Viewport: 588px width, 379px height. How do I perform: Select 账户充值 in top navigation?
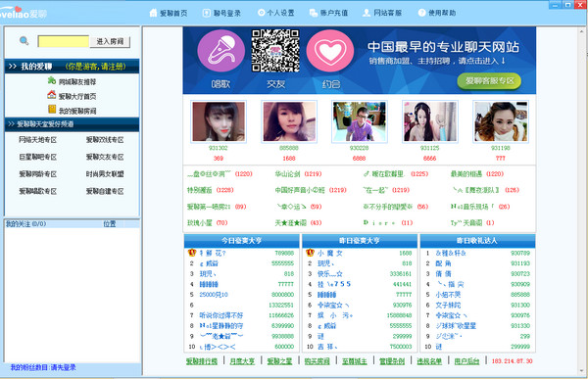329,13
